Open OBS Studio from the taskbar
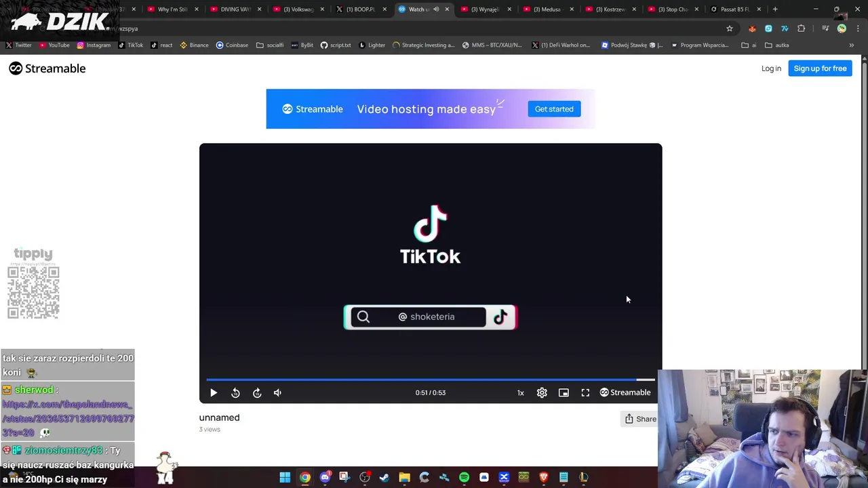868x488 pixels. [x=365, y=477]
